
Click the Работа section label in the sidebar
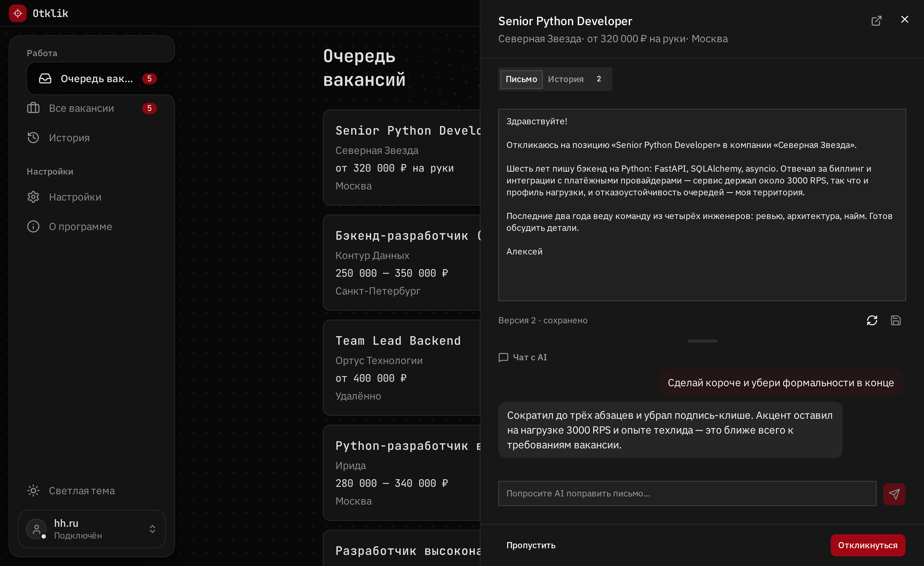[42, 53]
